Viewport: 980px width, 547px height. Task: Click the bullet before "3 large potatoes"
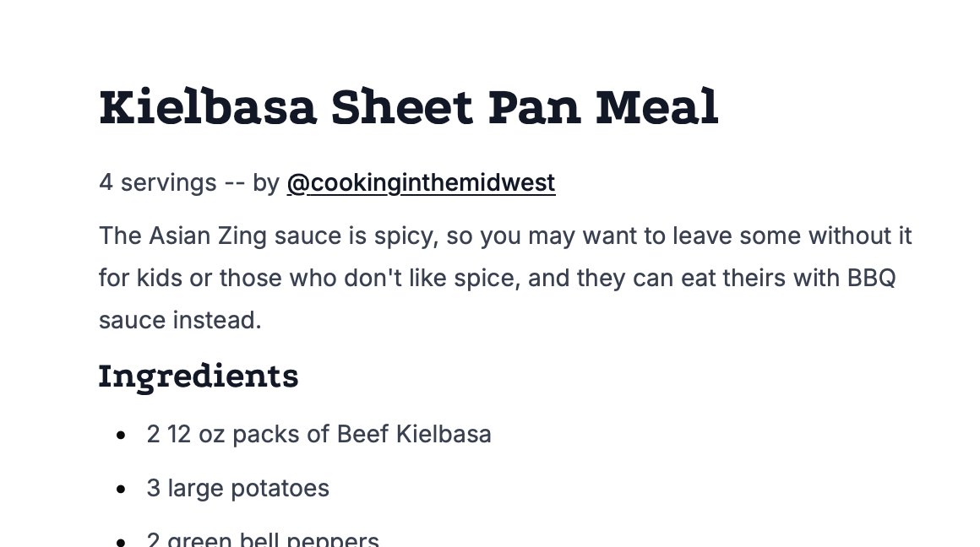pos(122,489)
